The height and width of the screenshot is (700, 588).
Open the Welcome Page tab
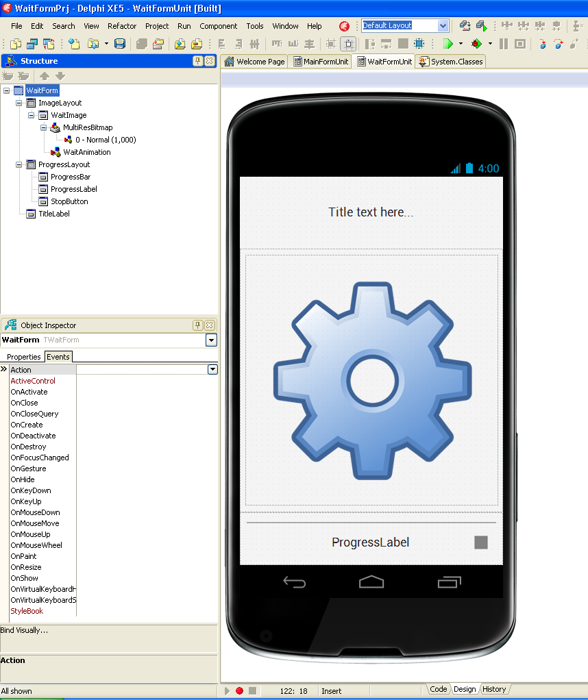coord(255,62)
